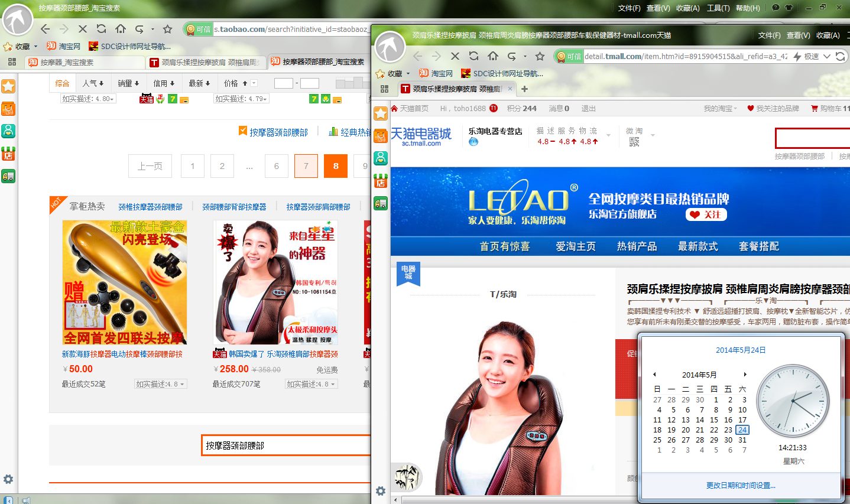Open the SDC设计师网址导航 bookmark in the Taobao window

pos(130,46)
